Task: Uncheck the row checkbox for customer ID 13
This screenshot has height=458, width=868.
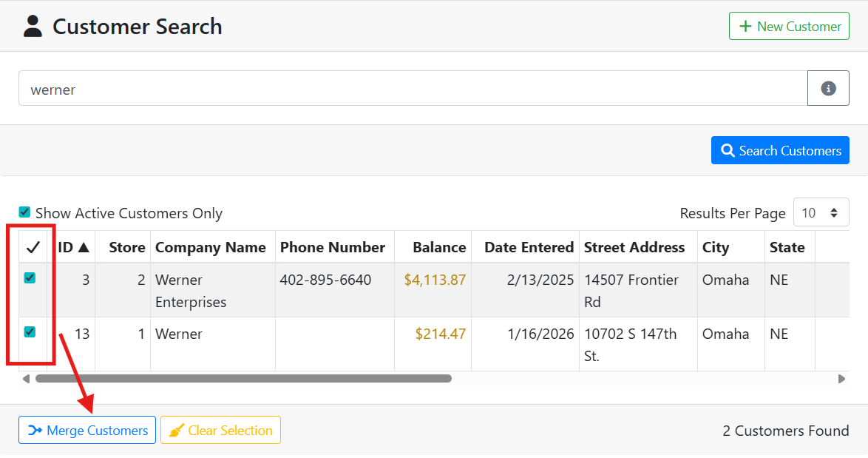Action: tap(30, 332)
